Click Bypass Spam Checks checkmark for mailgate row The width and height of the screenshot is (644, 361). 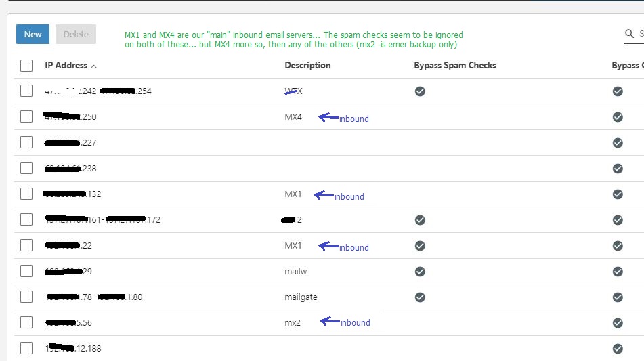click(420, 297)
